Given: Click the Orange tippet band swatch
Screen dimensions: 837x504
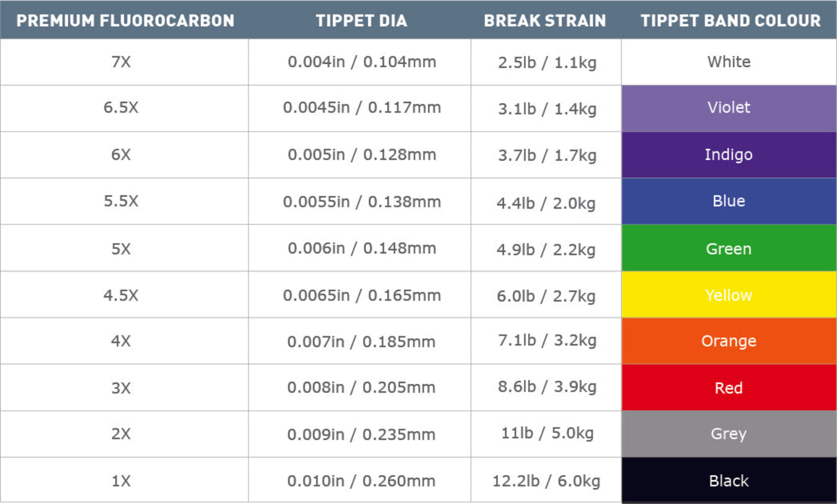Looking at the screenshot, I should (729, 341).
